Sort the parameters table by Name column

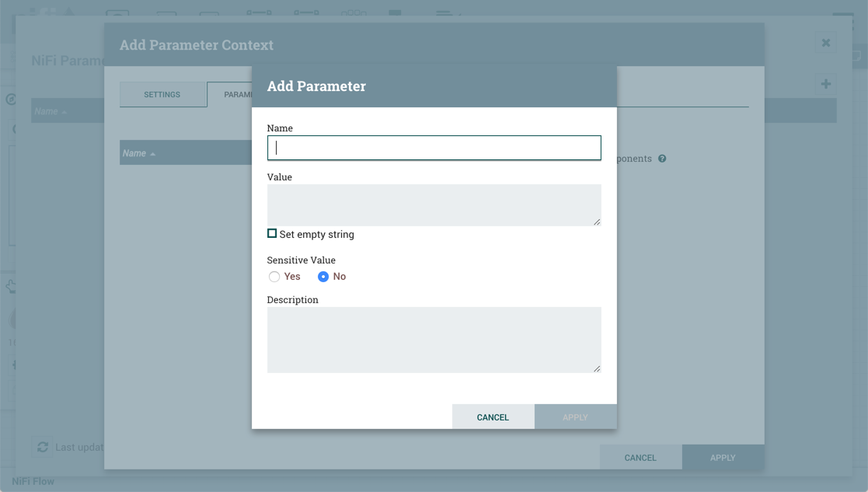click(134, 153)
